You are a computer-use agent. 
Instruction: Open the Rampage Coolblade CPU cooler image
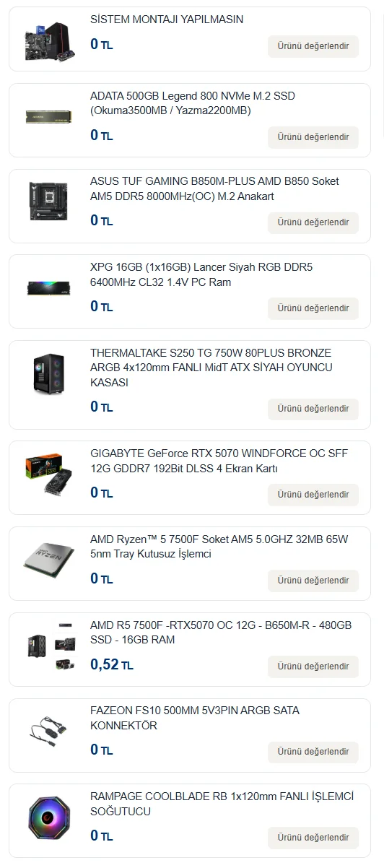[x=50, y=819]
